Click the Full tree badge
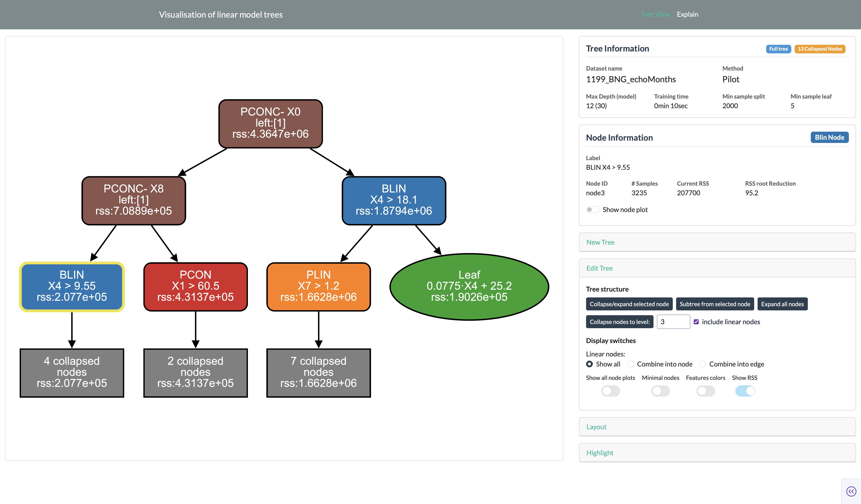 (778, 49)
